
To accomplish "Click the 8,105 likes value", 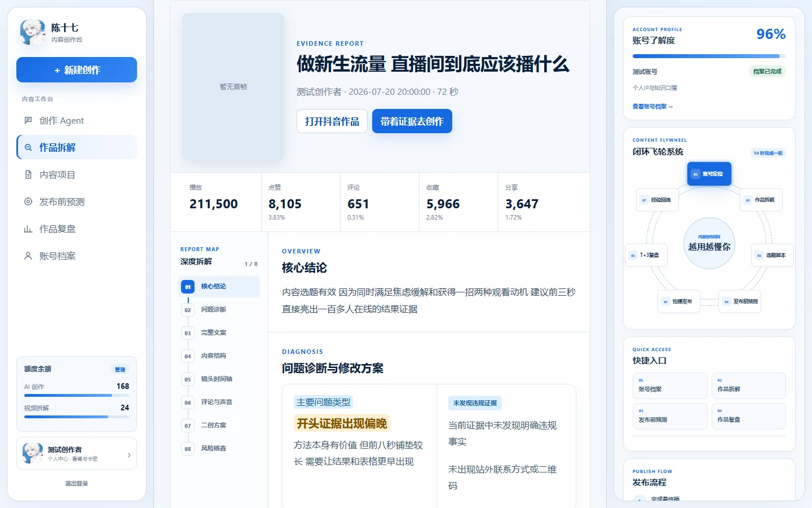I will [x=285, y=204].
